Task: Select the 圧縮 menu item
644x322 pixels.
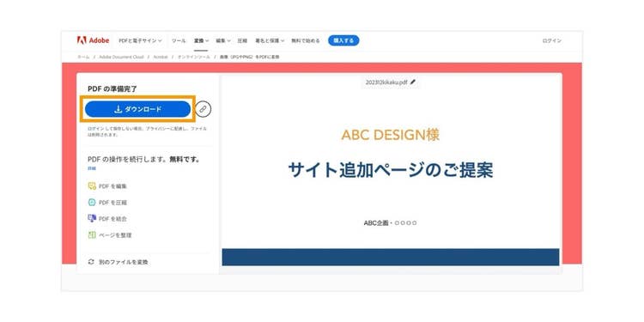Action: 242,40
